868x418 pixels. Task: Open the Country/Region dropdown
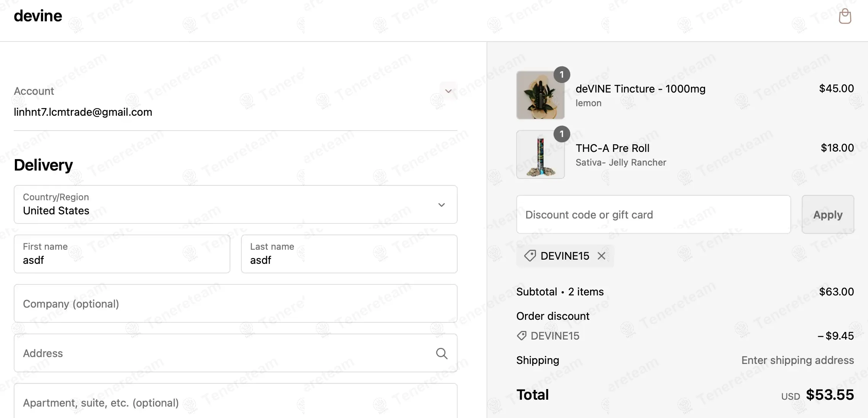pyautogui.click(x=235, y=204)
